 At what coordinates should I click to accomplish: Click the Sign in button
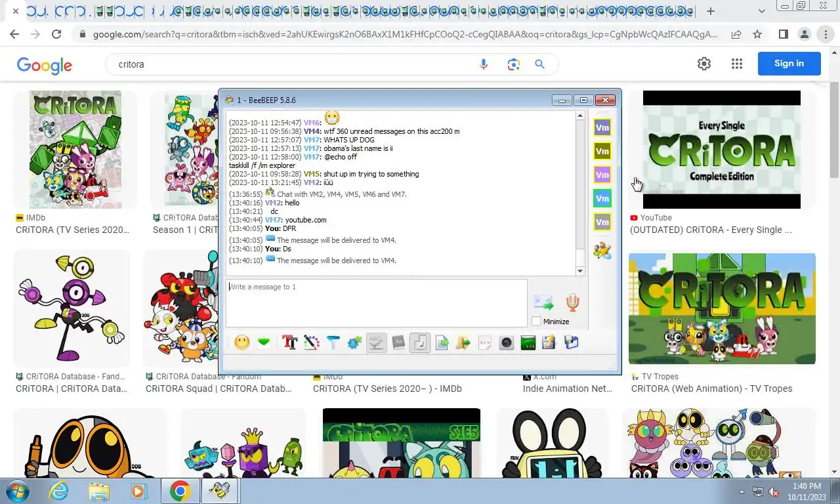(789, 64)
